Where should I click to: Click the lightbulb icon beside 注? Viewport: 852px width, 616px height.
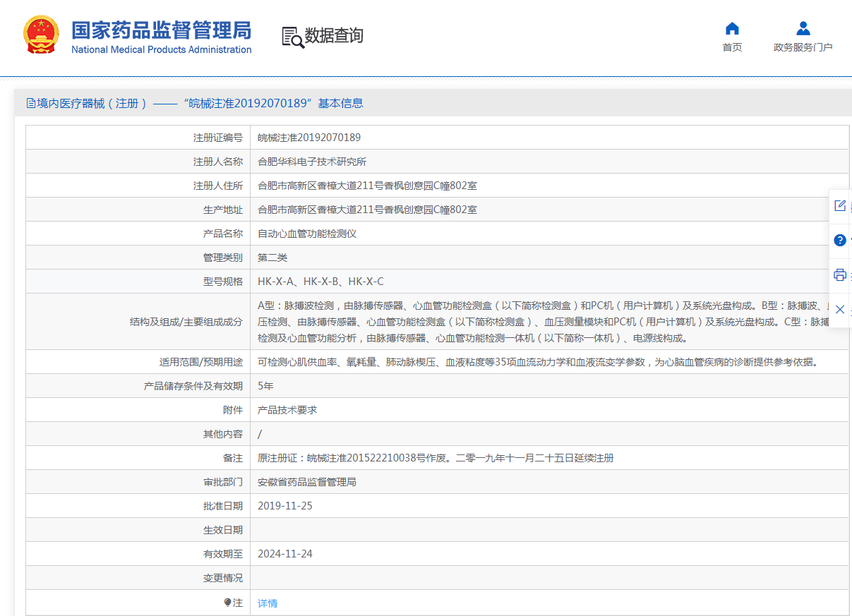pyautogui.click(x=227, y=603)
